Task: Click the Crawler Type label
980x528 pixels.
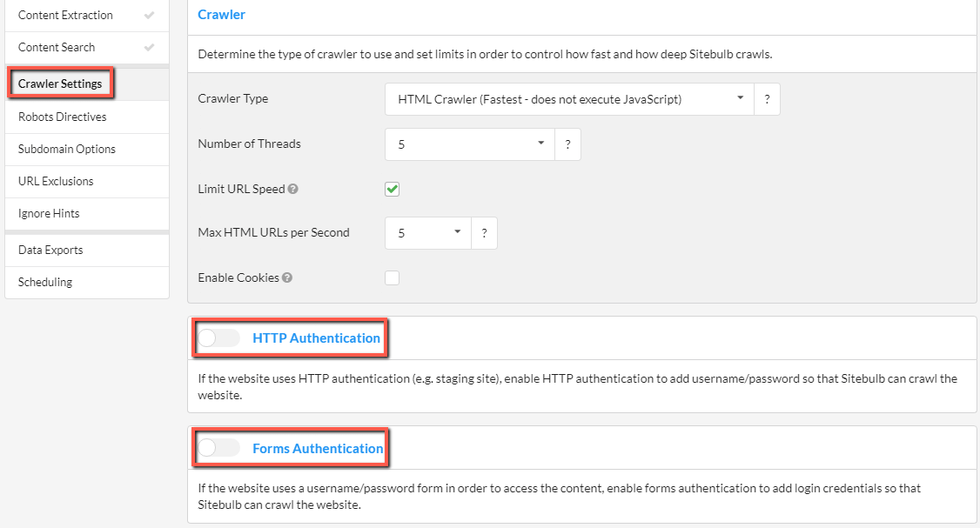Action: 233,98
